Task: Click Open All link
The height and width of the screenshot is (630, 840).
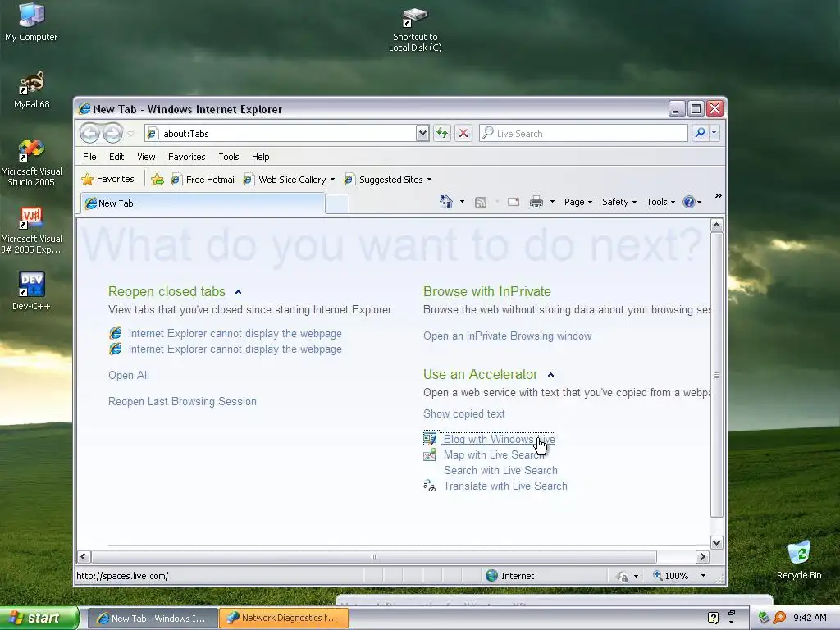Action: coord(129,376)
